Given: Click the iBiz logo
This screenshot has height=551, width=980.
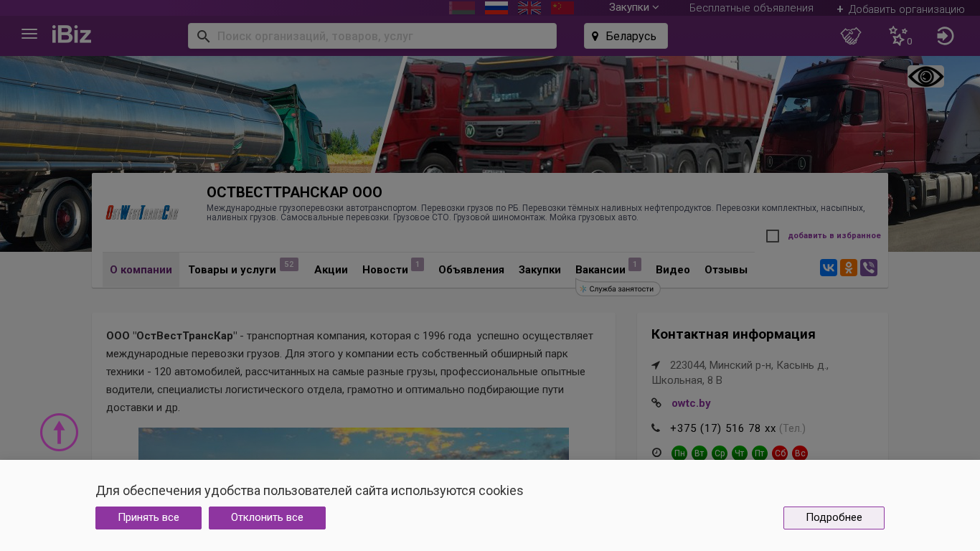Looking at the screenshot, I should coord(72,34).
